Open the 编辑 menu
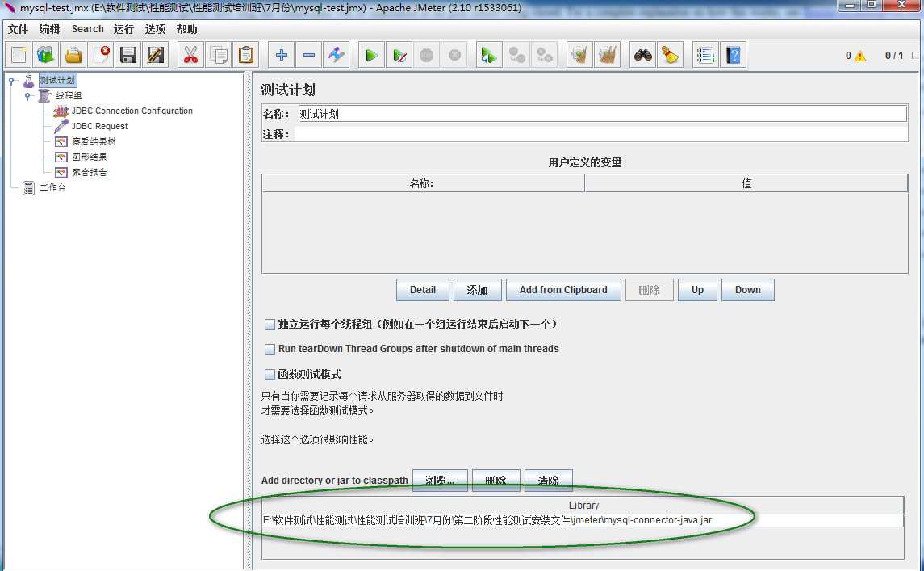The image size is (924, 571). (49, 29)
